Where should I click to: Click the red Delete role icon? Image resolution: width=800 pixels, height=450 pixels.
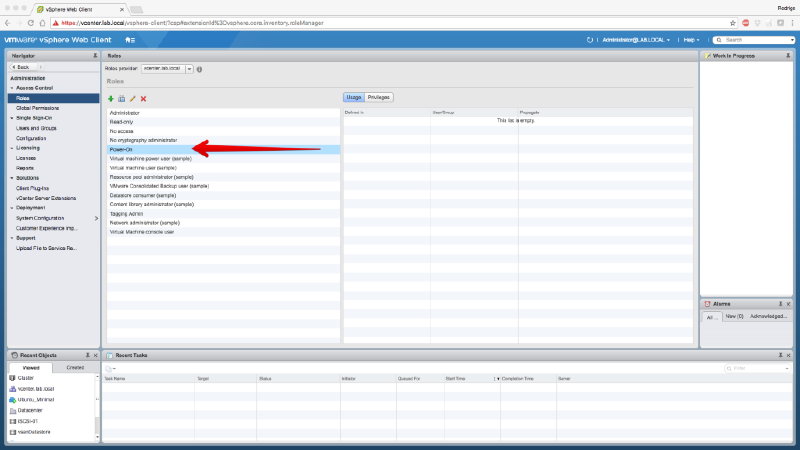(144, 99)
